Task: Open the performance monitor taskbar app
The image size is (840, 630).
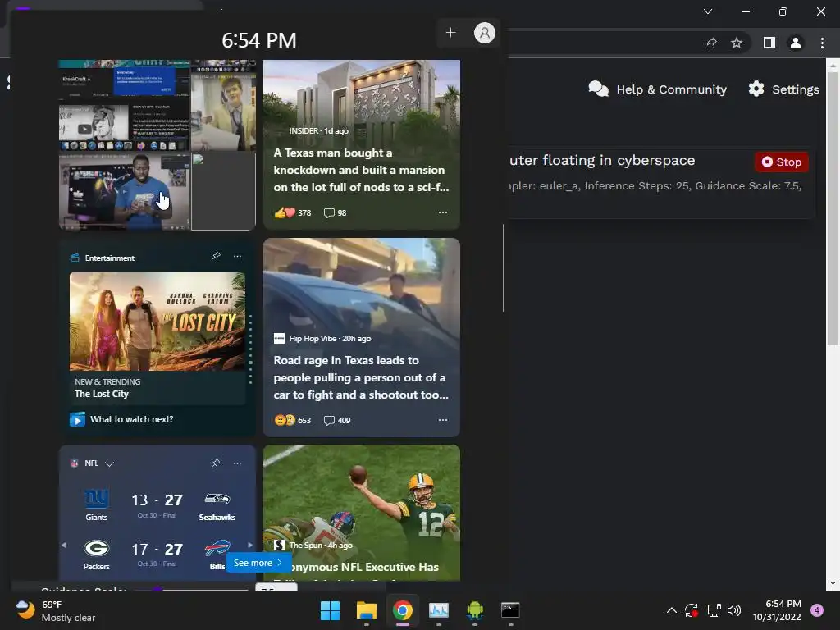Action: (438, 610)
